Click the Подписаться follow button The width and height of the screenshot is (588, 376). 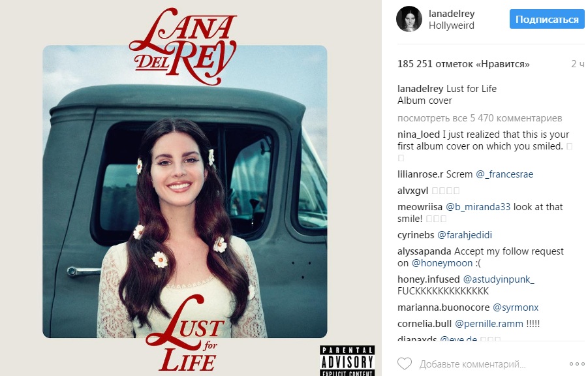547,19
